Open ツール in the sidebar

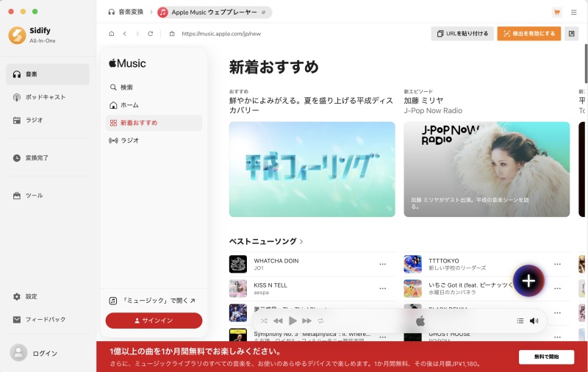click(48, 196)
